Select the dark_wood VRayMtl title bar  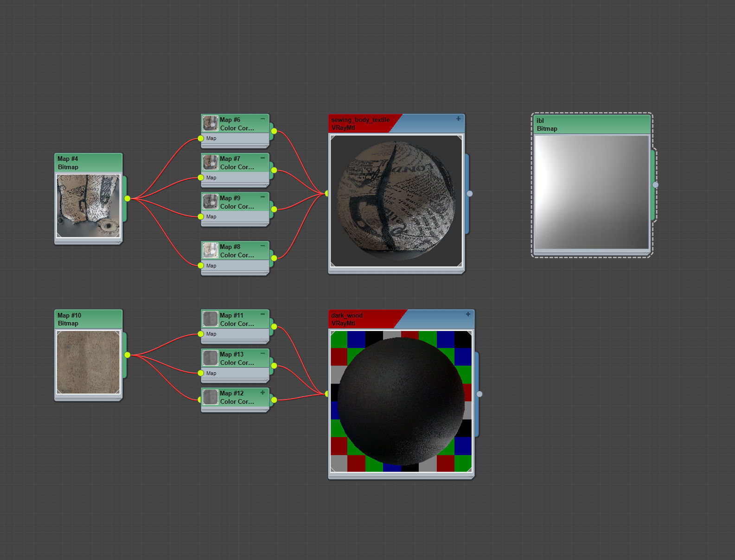(x=401, y=319)
